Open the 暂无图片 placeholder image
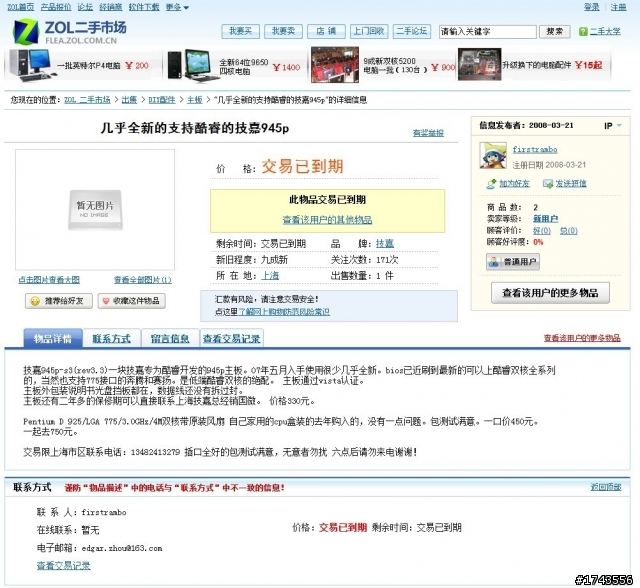Screen dimensions: 640x588 [x=95, y=210]
